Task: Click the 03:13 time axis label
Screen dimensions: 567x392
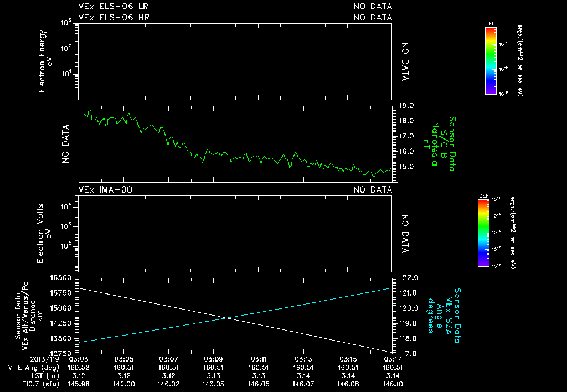Action: (x=303, y=359)
